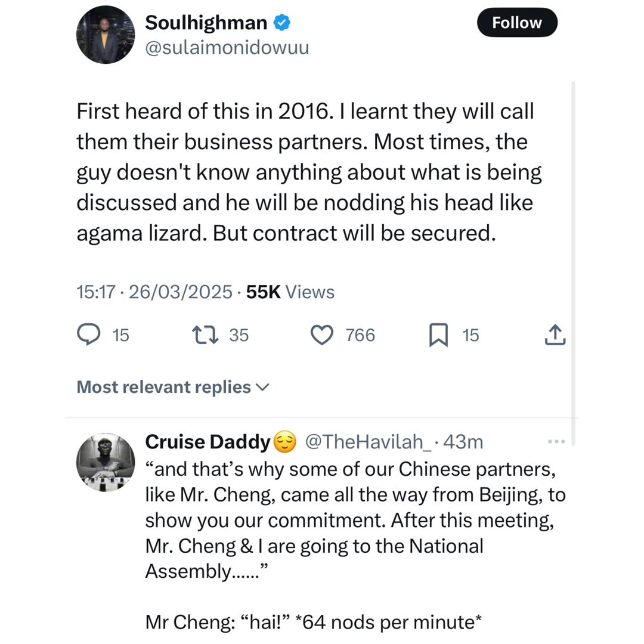Click the tweet timestamp 15:17 · 26/03/2025
This screenshot has height=644, width=644.
click(x=154, y=292)
